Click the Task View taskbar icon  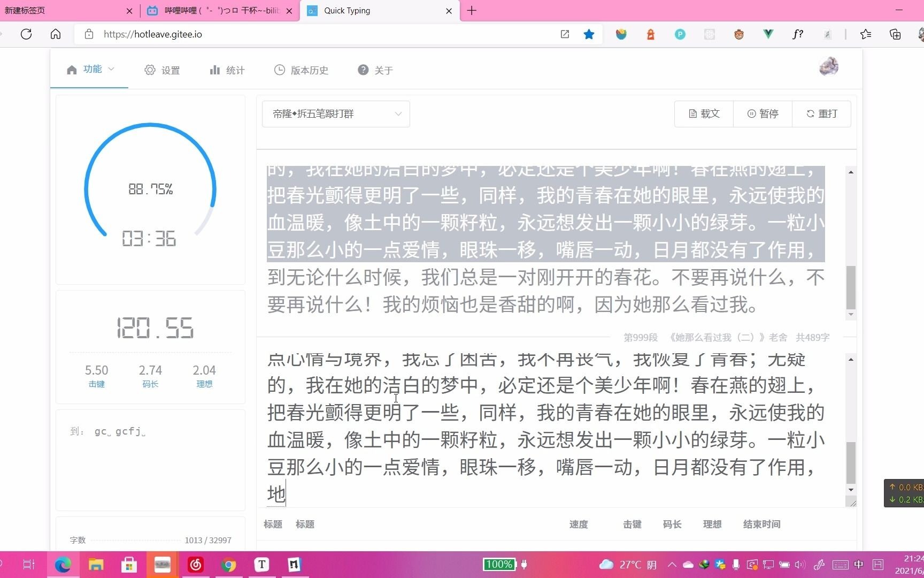pos(29,565)
